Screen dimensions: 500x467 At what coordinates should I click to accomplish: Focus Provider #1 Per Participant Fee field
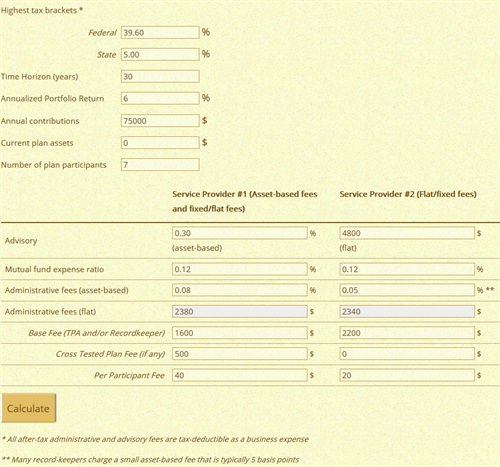(240, 375)
